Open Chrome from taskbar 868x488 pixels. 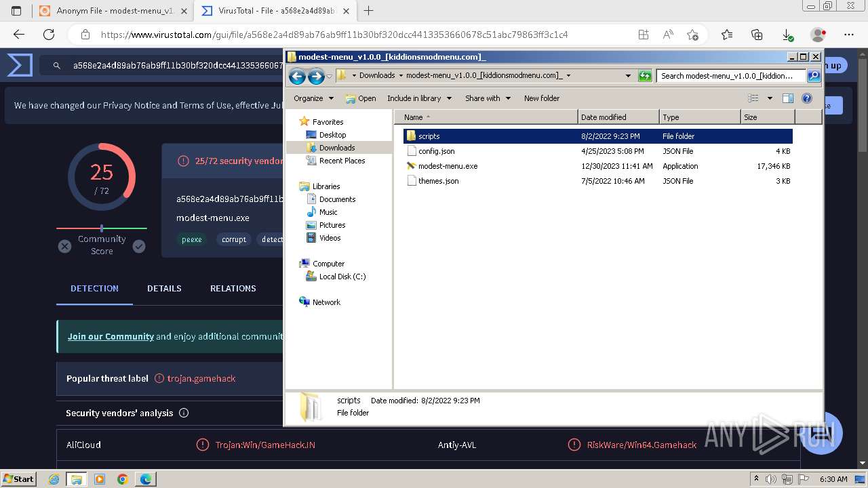(122, 479)
